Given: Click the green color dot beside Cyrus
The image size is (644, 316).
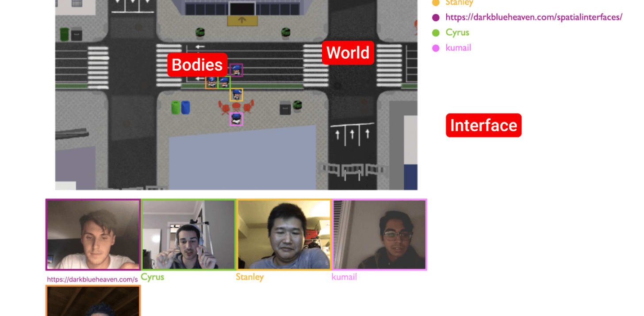Looking at the screenshot, I should tap(436, 33).
